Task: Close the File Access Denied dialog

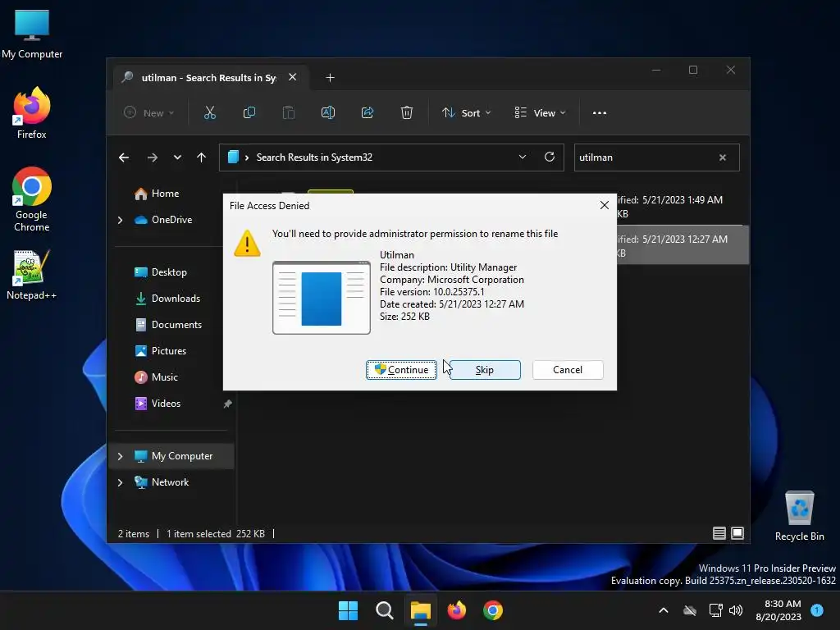Action: (605, 205)
